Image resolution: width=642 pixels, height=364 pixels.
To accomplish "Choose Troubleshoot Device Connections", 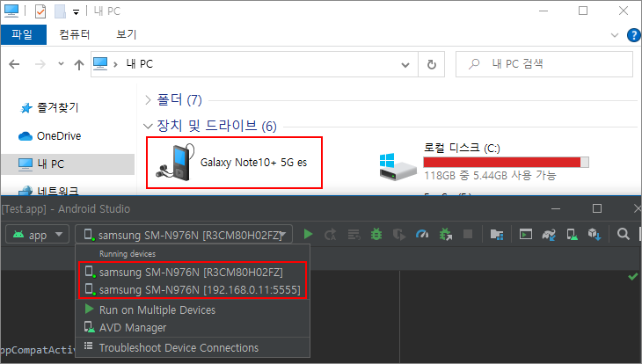I will tap(192, 347).
